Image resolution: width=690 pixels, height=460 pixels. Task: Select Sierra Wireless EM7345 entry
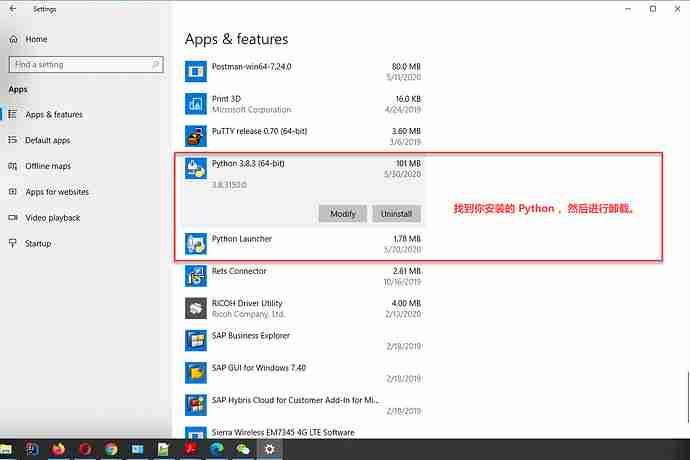pyautogui.click(x=303, y=433)
